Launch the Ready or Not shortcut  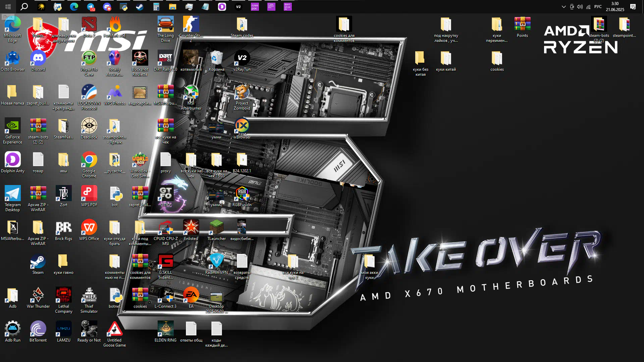[x=89, y=331]
